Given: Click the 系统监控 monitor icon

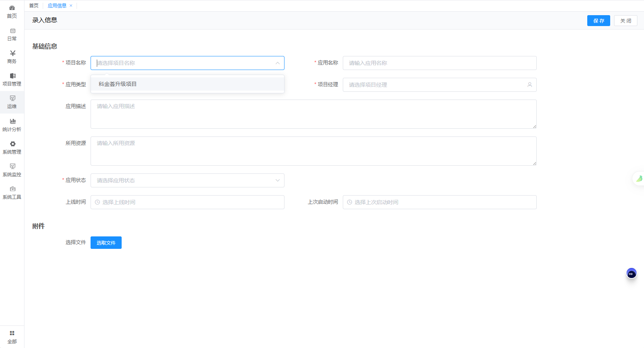Looking at the screenshot, I should [x=12, y=166].
